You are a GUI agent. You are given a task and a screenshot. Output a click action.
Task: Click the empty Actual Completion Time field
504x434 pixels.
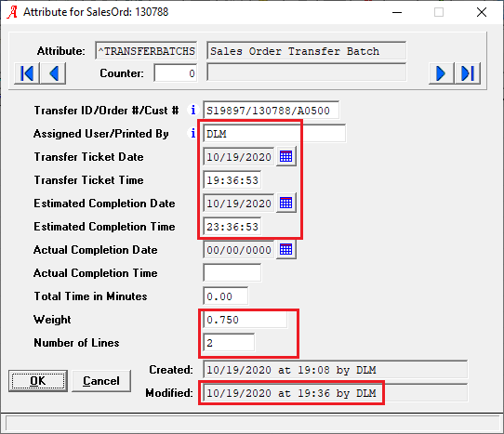pyautogui.click(x=232, y=272)
